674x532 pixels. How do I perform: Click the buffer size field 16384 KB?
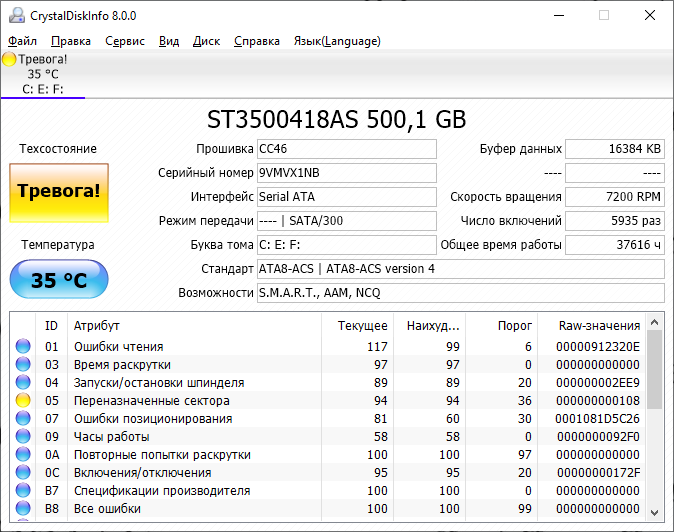pos(615,149)
